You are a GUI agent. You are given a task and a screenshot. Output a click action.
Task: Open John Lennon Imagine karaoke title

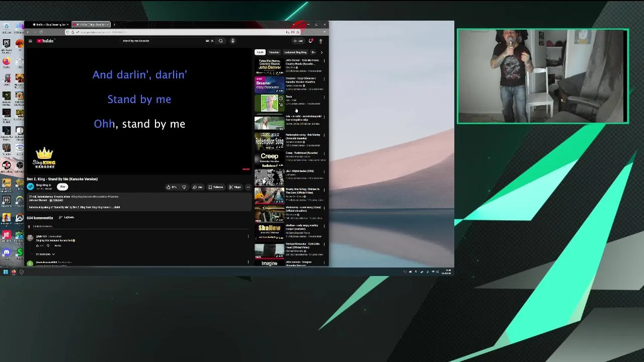click(x=300, y=263)
